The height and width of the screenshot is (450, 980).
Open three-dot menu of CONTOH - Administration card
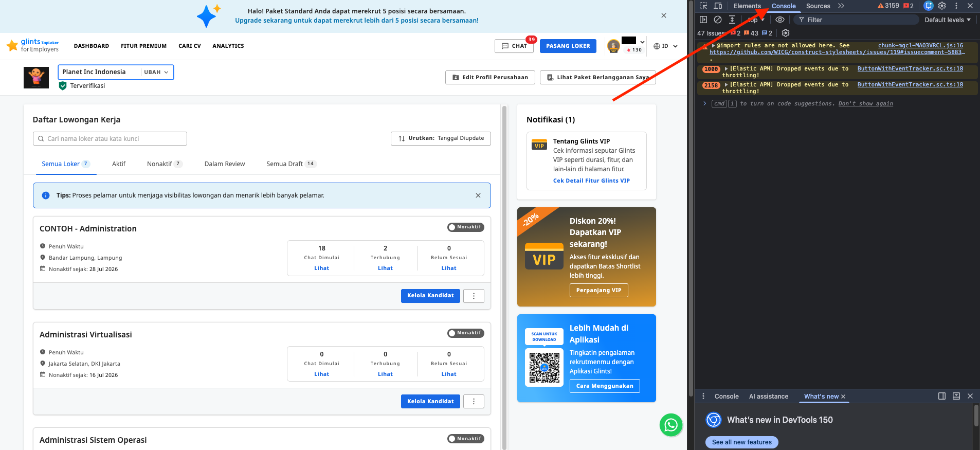474,296
